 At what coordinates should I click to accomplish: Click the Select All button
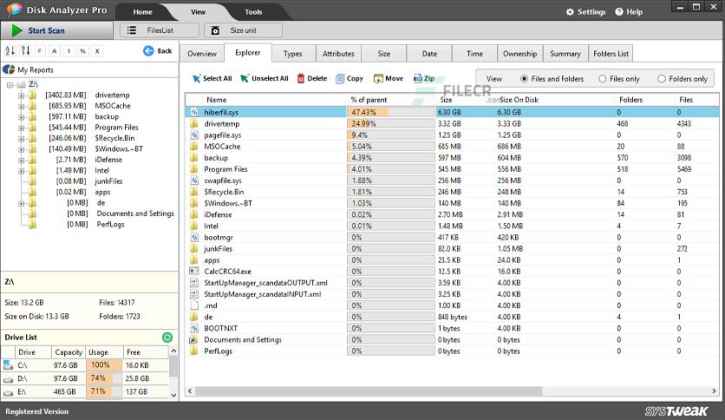click(211, 78)
